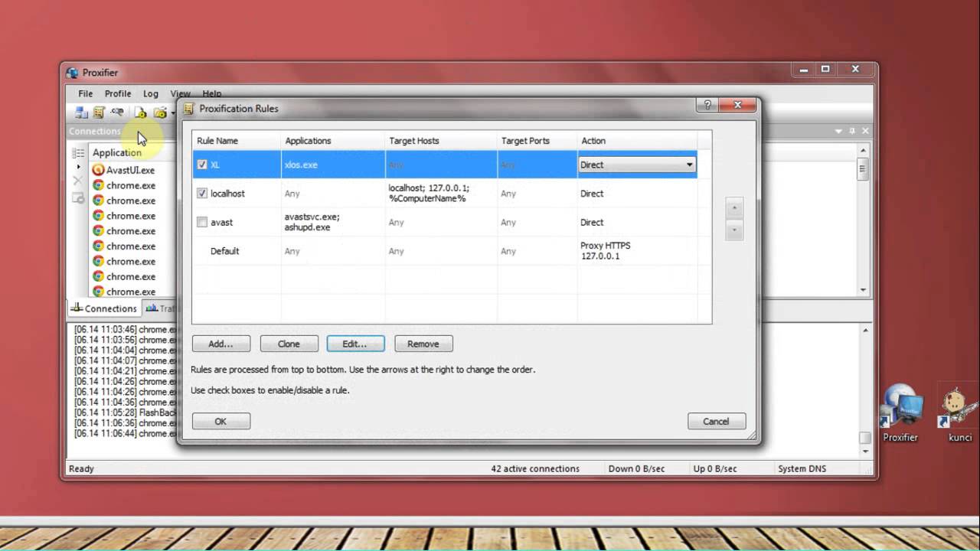Move selected rule down with arrow button

pos(734,230)
